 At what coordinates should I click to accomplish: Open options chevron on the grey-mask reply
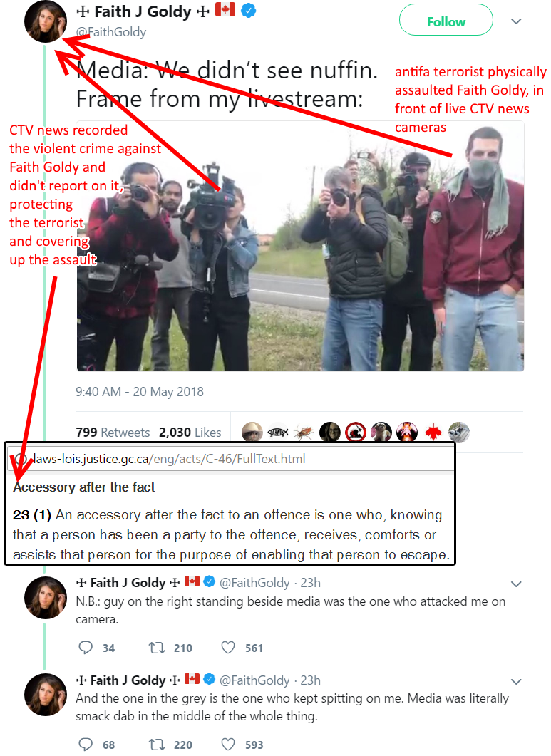click(x=516, y=681)
